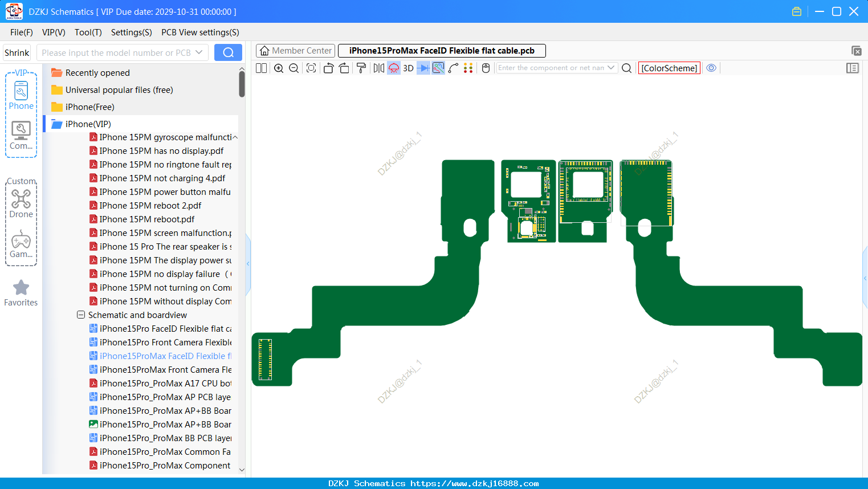Viewport: 868px width, 489px height.
Task: Toggle the diode component icon
Action: point(423,68)
